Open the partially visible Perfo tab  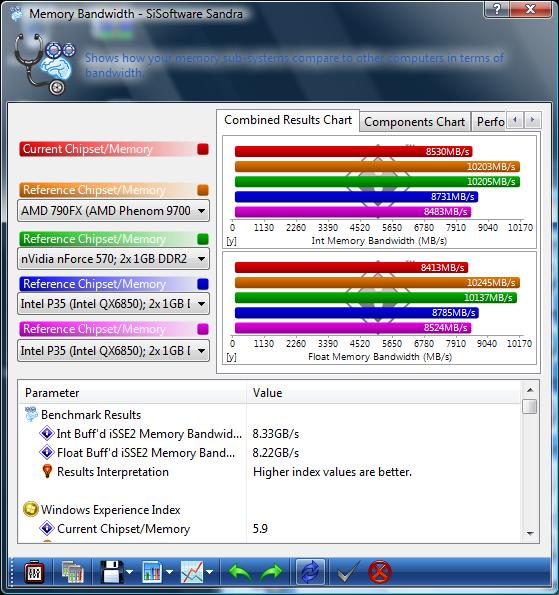490,122
